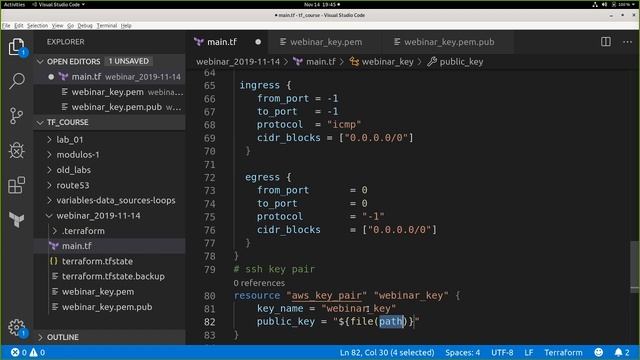Open the editor More Actions ellipsis
Image resolution: width=640 pixels, height=360 pixels.
click(627, 42)
